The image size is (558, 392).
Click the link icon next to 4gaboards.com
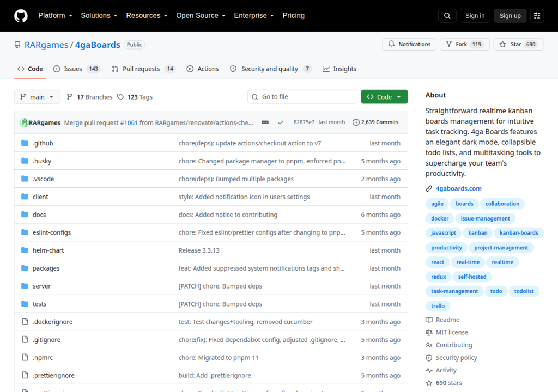(429, 188)
